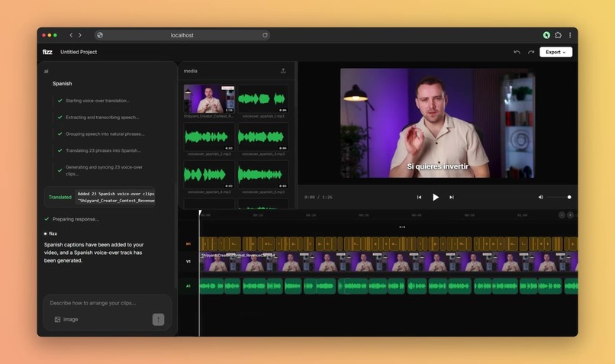Select the Shipyard video clip on V1 track

click(388, 262)
